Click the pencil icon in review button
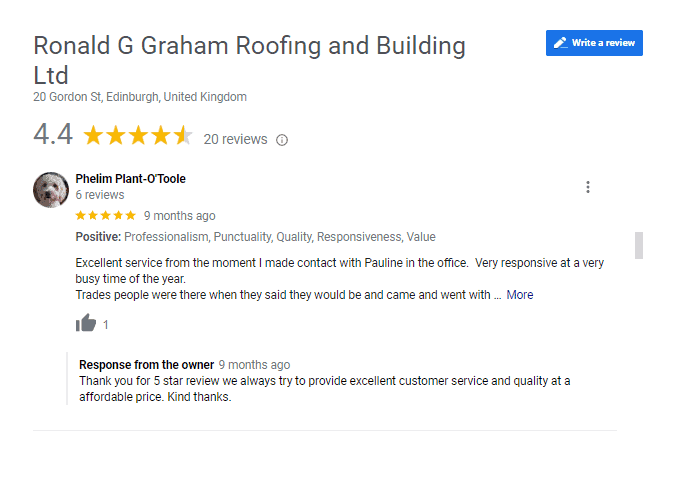Screen dimensions: 681x479 pos(561,43)
